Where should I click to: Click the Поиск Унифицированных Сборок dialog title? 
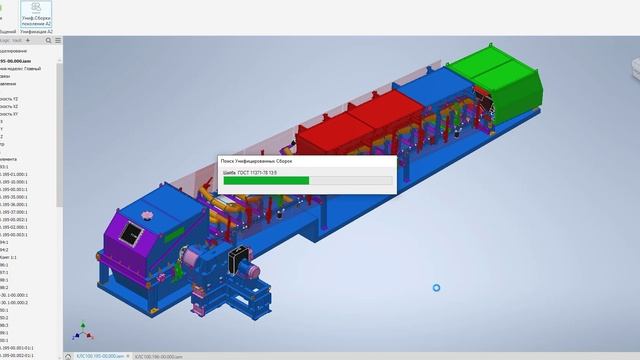pyautogui.click(x=256, y=161)
